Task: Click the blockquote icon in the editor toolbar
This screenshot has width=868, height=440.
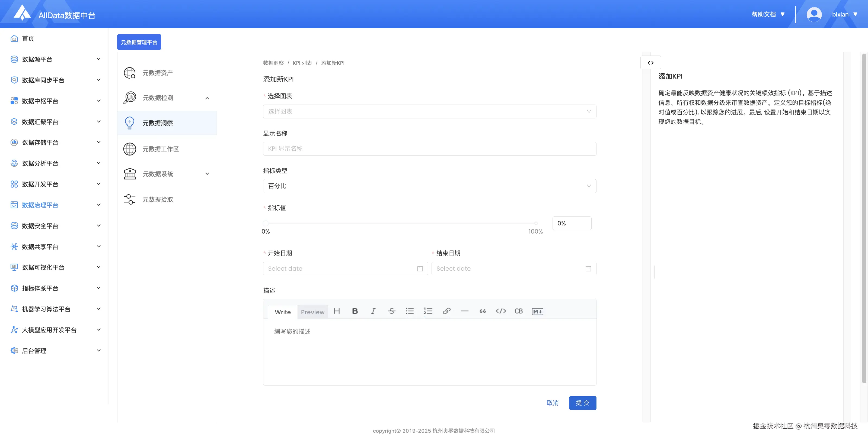Action: (483, 311)
